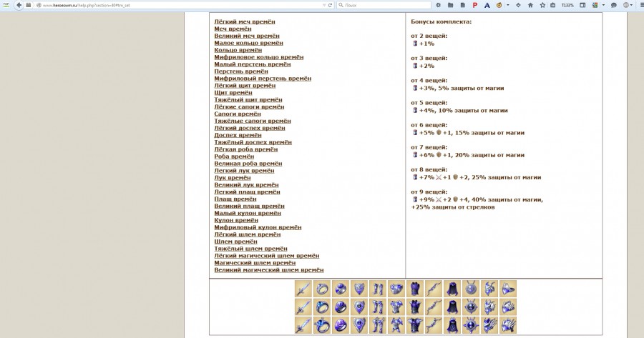Open the bottom-row great robe of times icon
Viewport: 644px width, 338px height.
[414, 325]
